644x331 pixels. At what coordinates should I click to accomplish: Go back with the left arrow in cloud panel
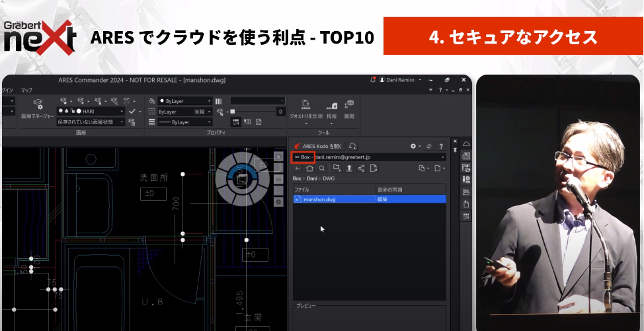[x=298, y=168]
